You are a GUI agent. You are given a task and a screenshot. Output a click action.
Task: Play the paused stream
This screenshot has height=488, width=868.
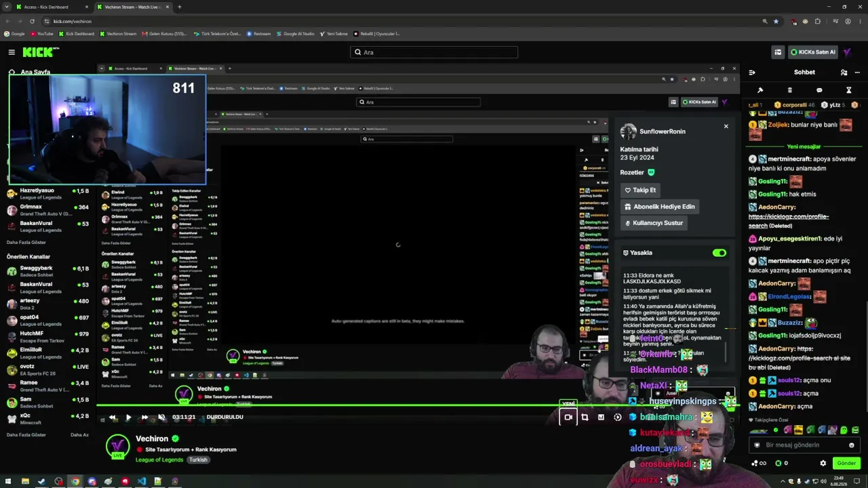128,418
